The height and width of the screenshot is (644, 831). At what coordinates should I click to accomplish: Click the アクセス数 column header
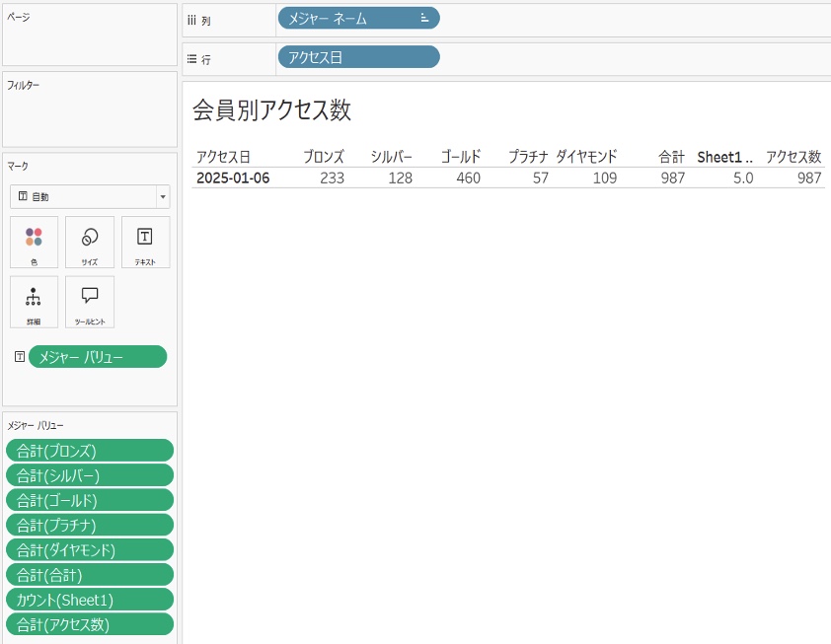coord(793,157)
